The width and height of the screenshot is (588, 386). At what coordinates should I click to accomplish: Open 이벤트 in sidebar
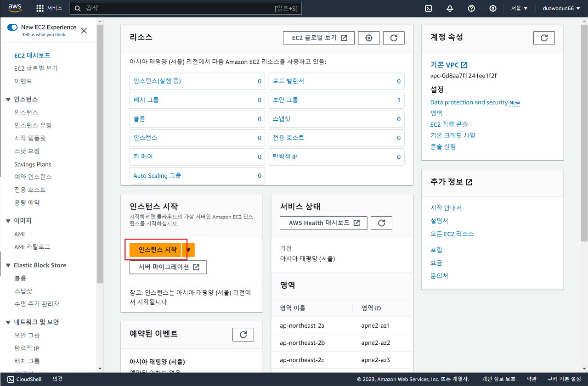click(23, 81)
